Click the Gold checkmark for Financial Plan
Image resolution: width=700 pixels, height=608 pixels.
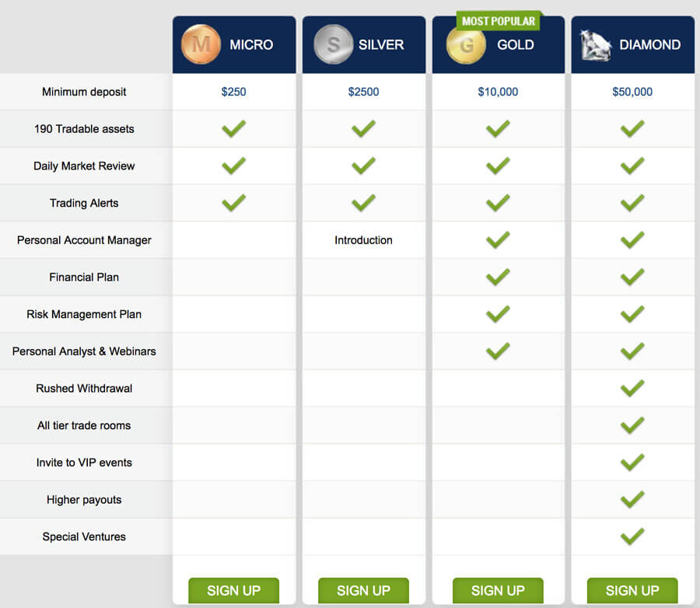[x=498, y=277]
